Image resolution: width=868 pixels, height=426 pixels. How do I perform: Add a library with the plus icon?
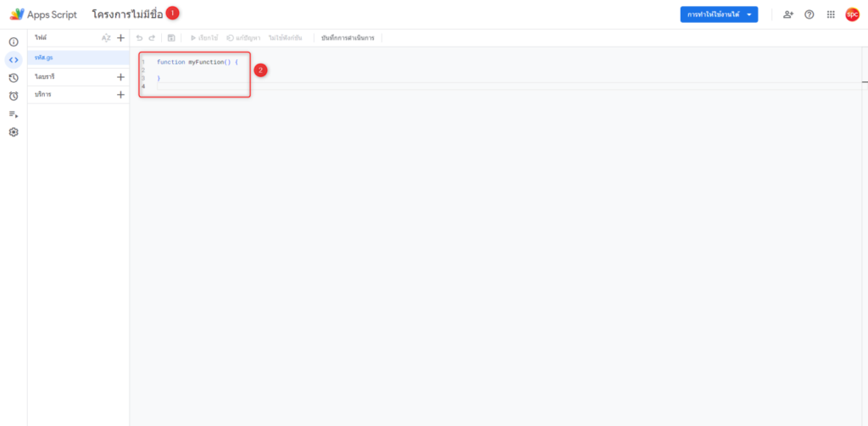[x=120, y=77]
